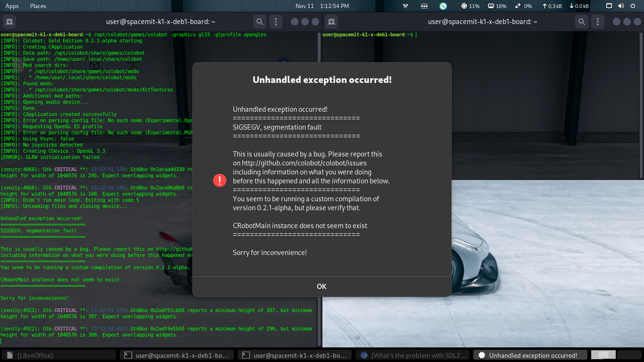The height and width of the screenshot is (362, 644).
Task: Open the Places menu
Action: (38, 6)
